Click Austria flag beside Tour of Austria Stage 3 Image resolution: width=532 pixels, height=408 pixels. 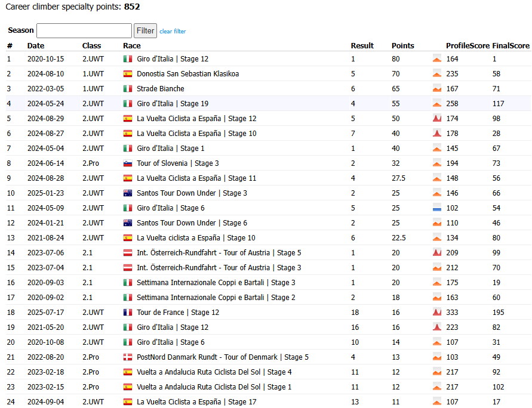128,268
